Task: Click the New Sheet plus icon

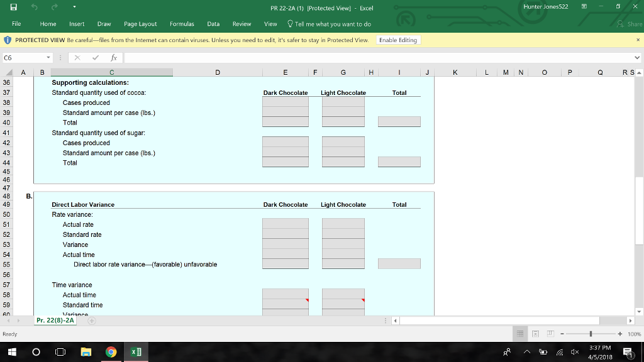Action: point(92,321)
